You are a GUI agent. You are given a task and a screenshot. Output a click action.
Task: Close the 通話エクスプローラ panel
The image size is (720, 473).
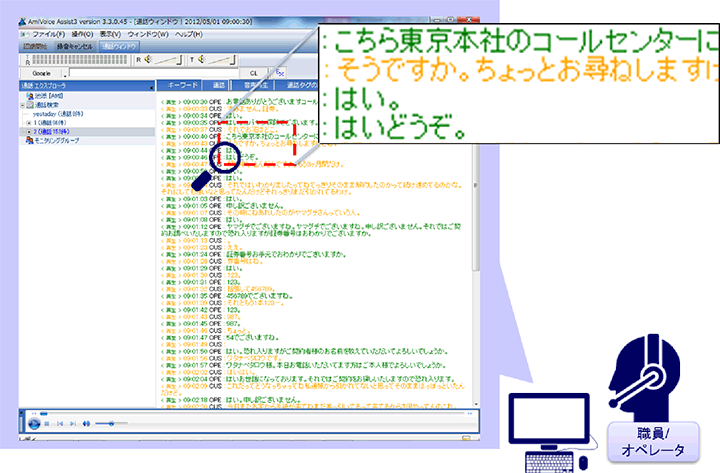pos(151,87)
